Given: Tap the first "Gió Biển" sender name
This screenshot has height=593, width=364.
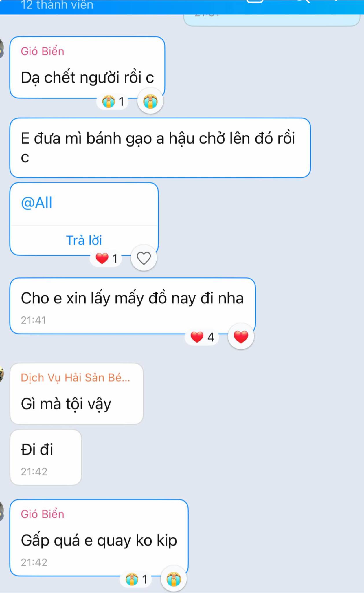Looking at the screenshot, I should coord(43,51).
